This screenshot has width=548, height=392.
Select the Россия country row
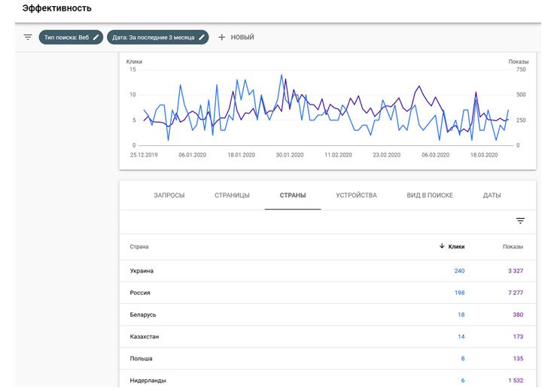[x=141, y=293]
